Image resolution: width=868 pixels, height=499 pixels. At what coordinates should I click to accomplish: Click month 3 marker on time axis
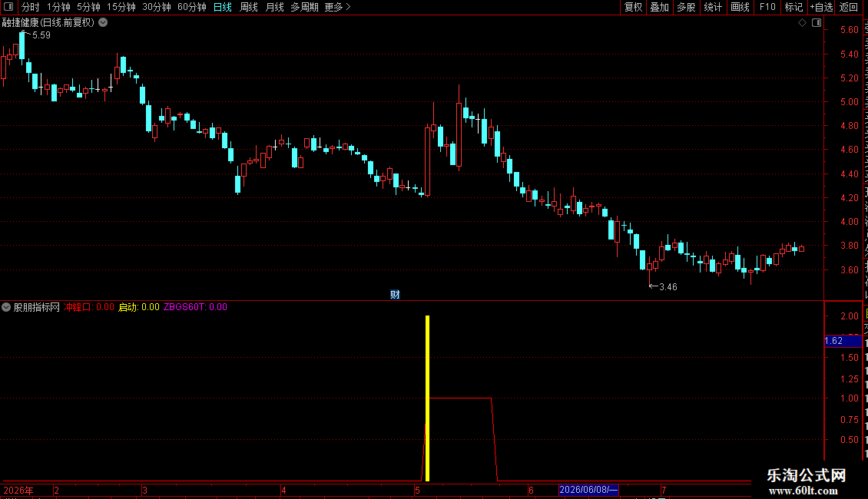pos(144,490)
